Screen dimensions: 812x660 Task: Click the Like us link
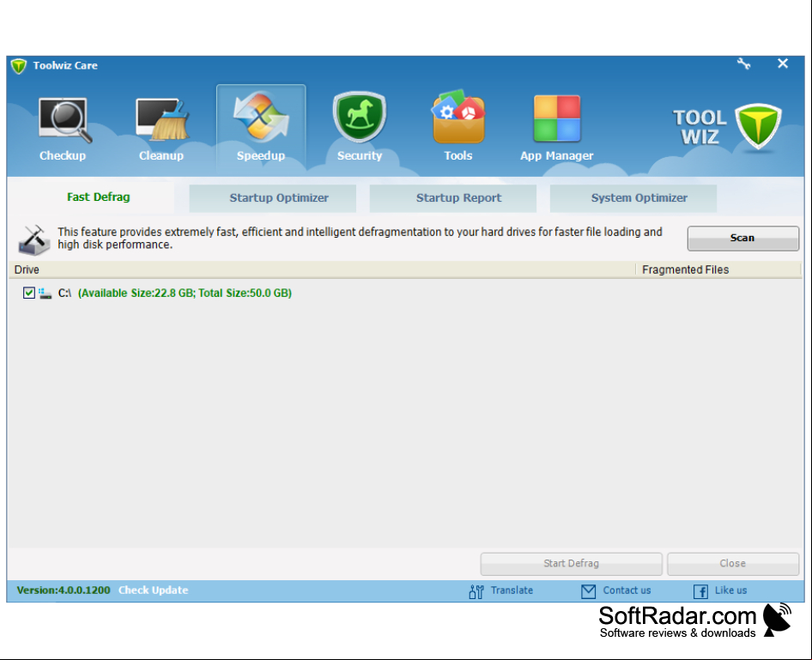[x=730, y=590]
